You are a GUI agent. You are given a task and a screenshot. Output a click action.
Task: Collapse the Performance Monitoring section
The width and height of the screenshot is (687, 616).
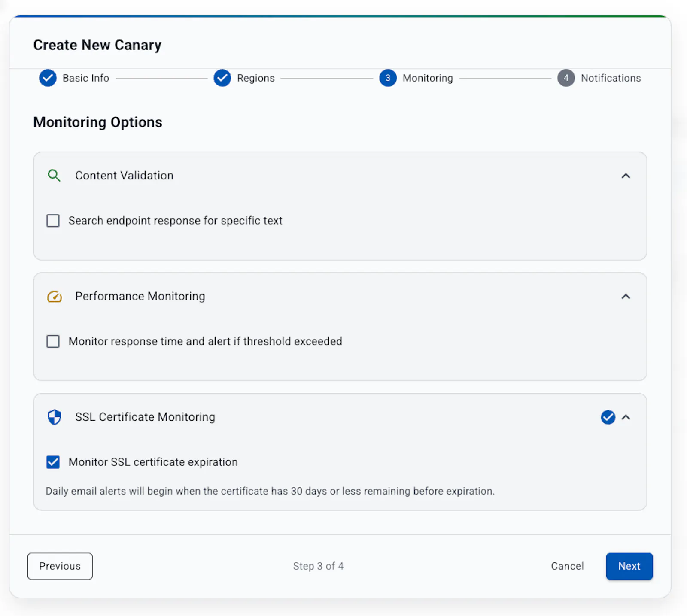pos(626,297)
